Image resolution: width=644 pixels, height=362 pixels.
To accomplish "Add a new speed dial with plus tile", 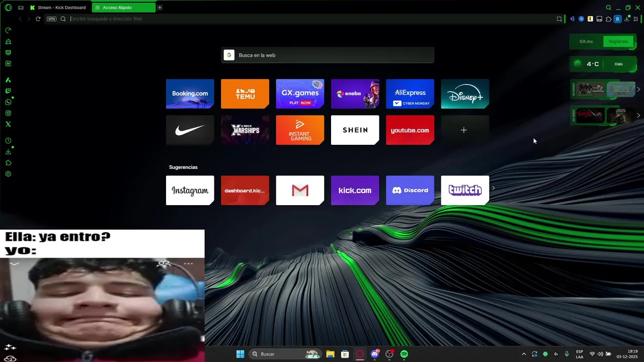I will (465, 130).
